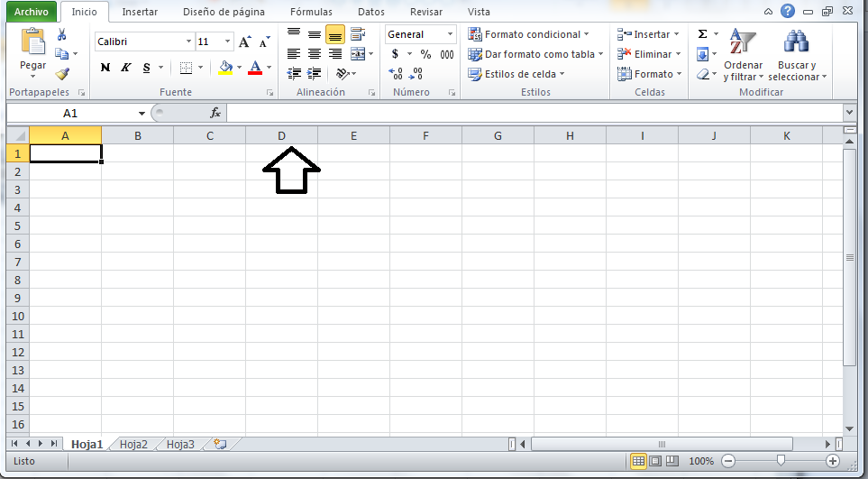The width and height of the screenshot is (868, 479).
Task: Click the Pegar paste button
Action: point(33,52)
